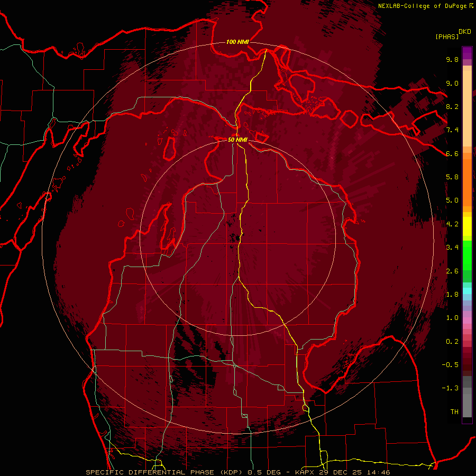Click the 100 NMI range ring label
476x476 pixels.
237,42
